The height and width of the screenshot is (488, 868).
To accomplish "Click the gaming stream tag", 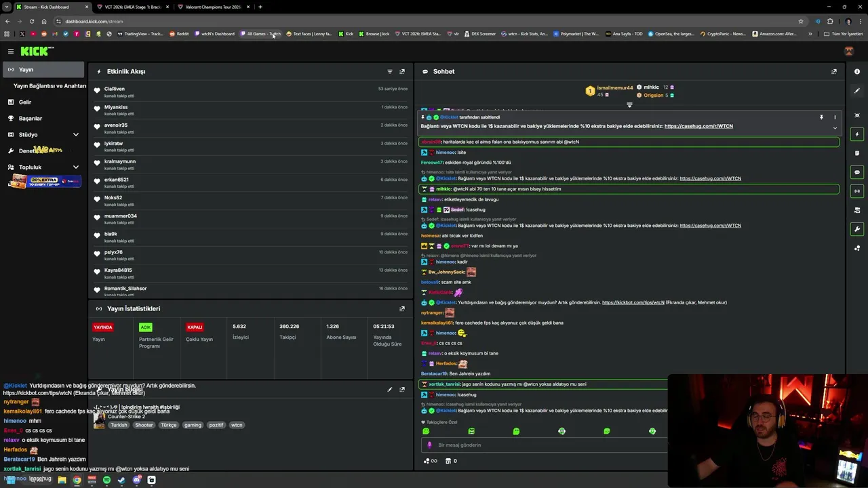I will tap(193, 425).
